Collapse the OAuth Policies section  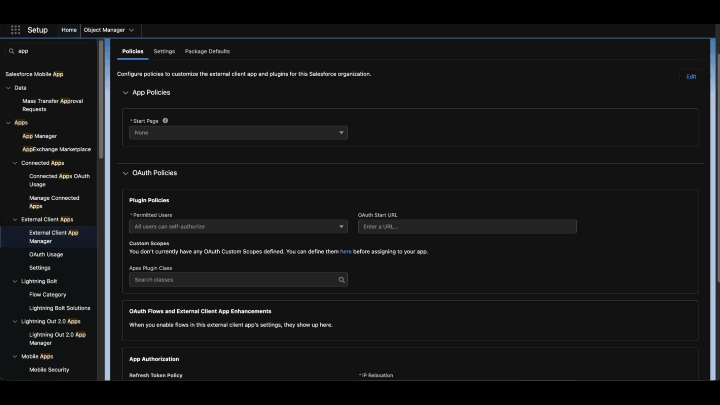[125, 173]
